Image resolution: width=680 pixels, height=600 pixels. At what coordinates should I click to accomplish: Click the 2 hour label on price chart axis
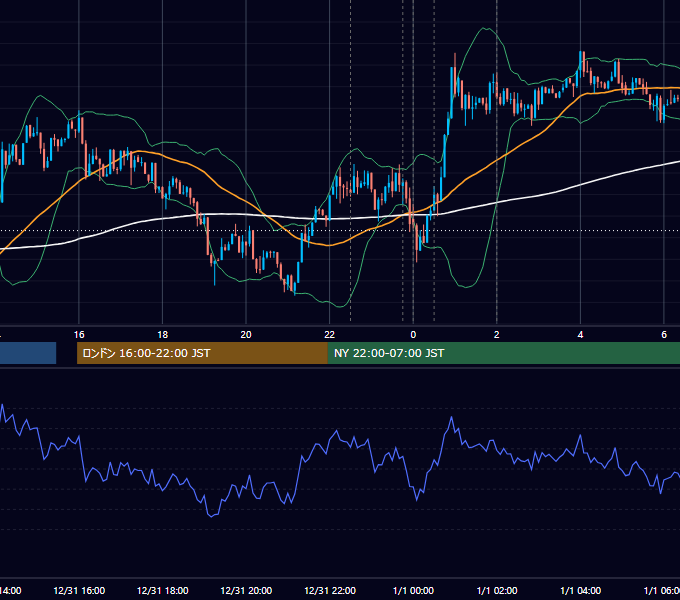pyautogui.click(x=497, y=335)
